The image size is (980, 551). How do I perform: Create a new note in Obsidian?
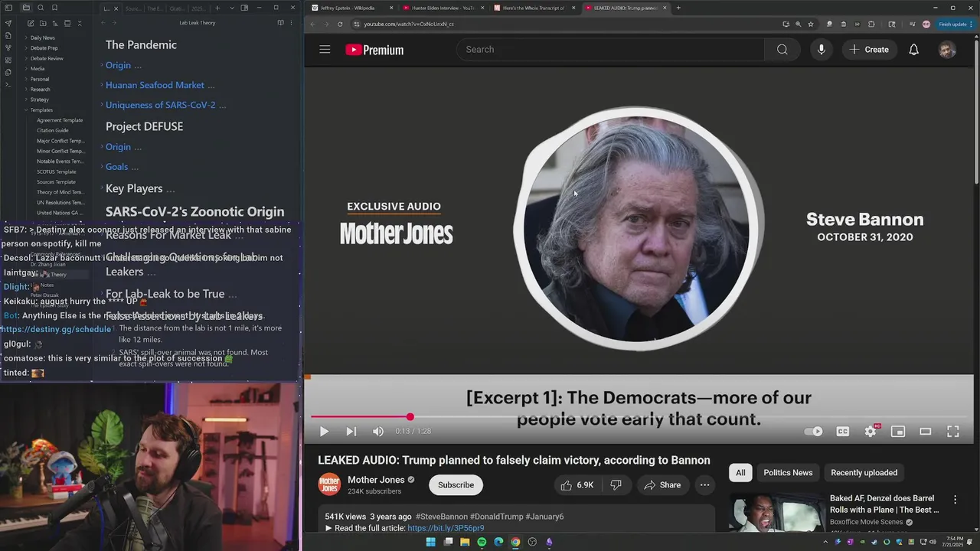click(31, 23)
